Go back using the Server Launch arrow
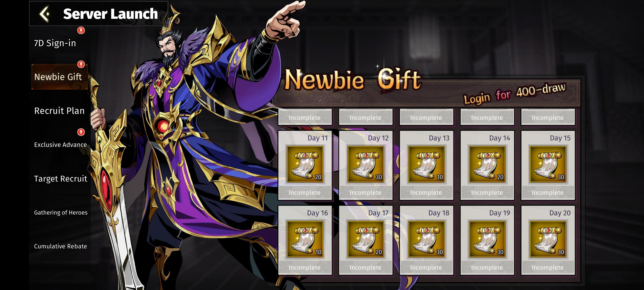This screenshot has width=644, height=290. pos(45,14)
